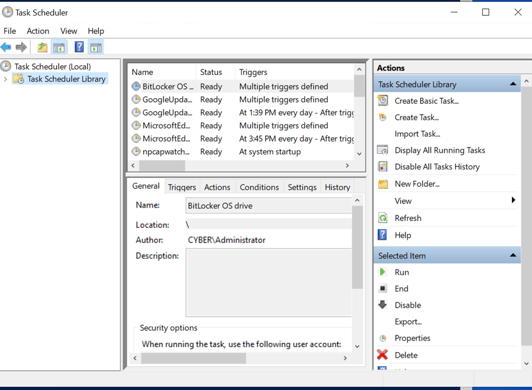Click the clock icon beside npcapwatch task
532x390 pixels.
[136, 151]
